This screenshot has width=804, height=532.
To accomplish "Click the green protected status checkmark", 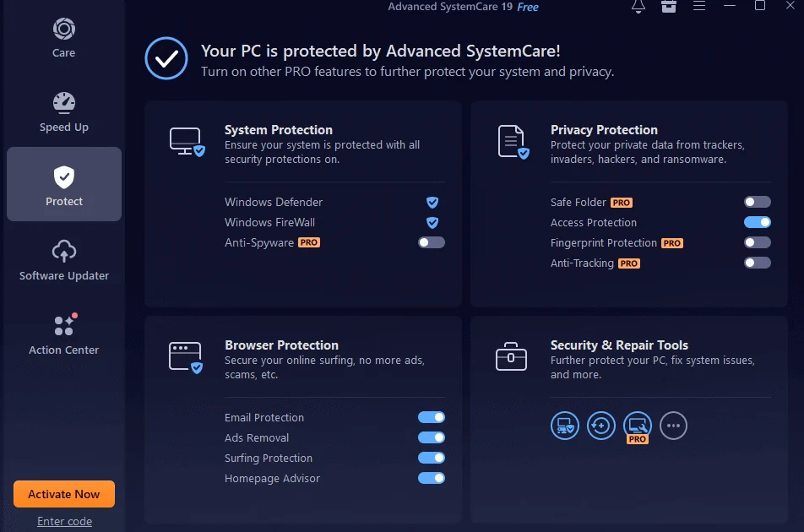I will pos(166,58).
